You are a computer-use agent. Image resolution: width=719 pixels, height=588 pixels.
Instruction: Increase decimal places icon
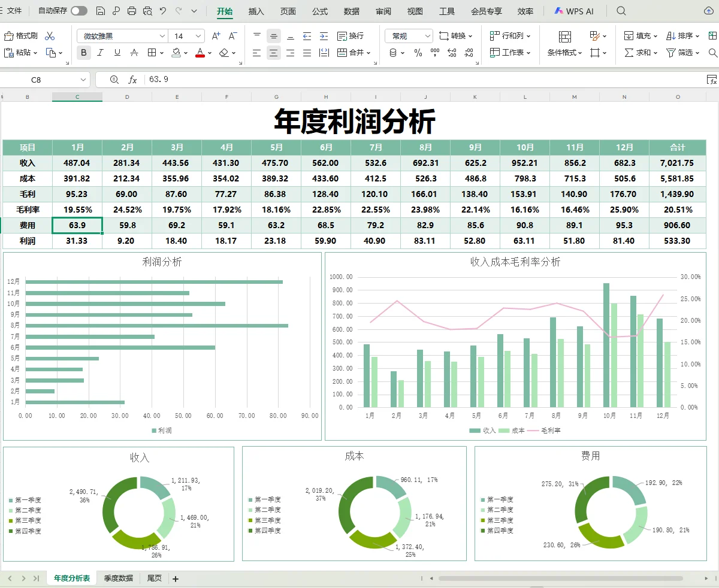point(451,53)
